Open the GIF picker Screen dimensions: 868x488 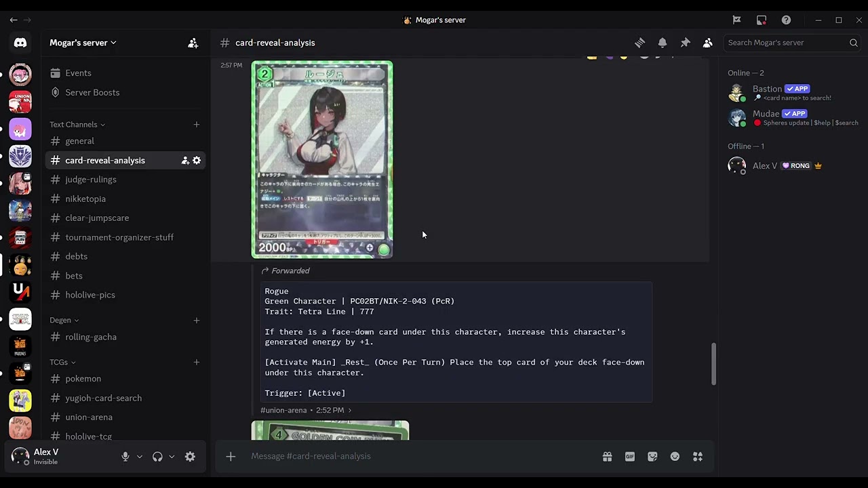point(630,456)
